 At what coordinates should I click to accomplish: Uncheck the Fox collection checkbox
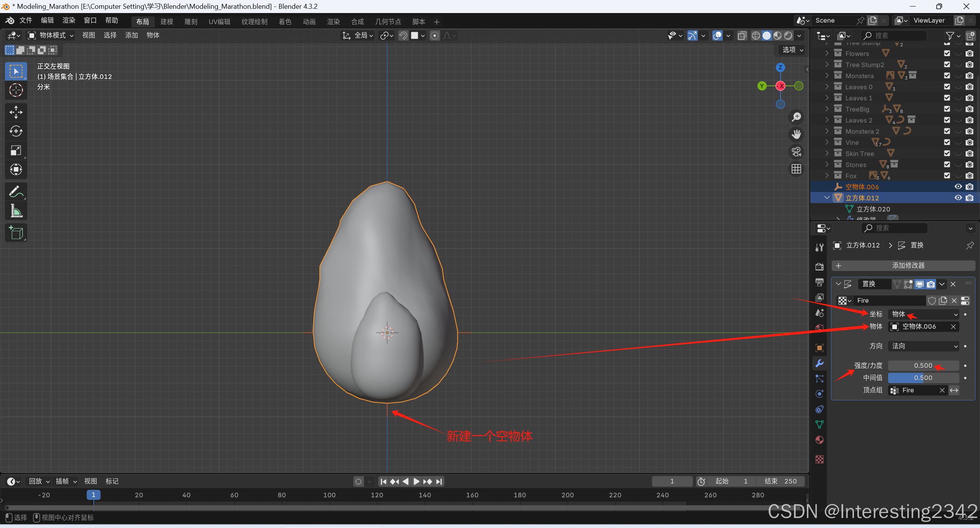click(947, 176)
